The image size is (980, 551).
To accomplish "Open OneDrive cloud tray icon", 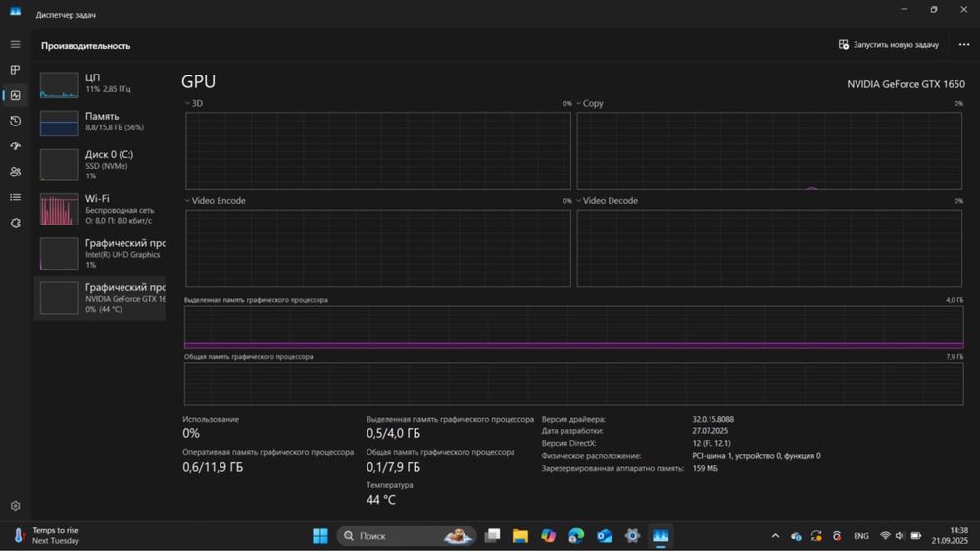I will coord(796,536).
